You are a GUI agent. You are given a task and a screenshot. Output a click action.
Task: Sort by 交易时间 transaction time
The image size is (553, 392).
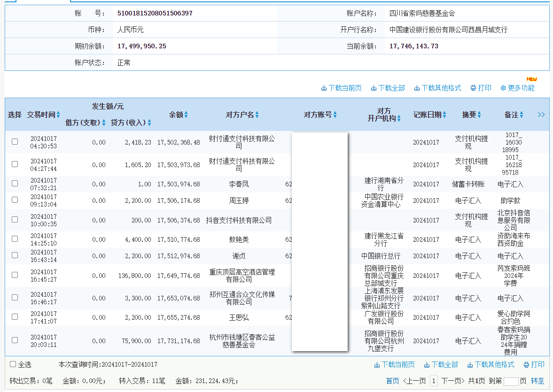[57, 114]
